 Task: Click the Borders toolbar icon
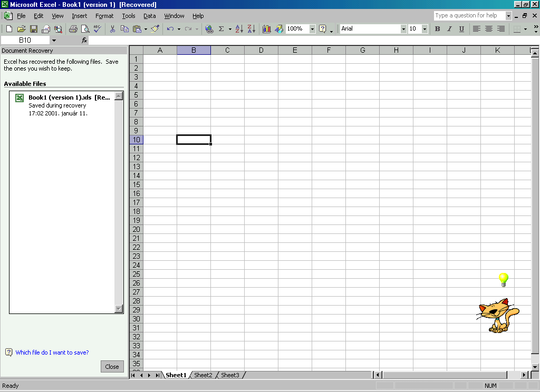(517, 29)
